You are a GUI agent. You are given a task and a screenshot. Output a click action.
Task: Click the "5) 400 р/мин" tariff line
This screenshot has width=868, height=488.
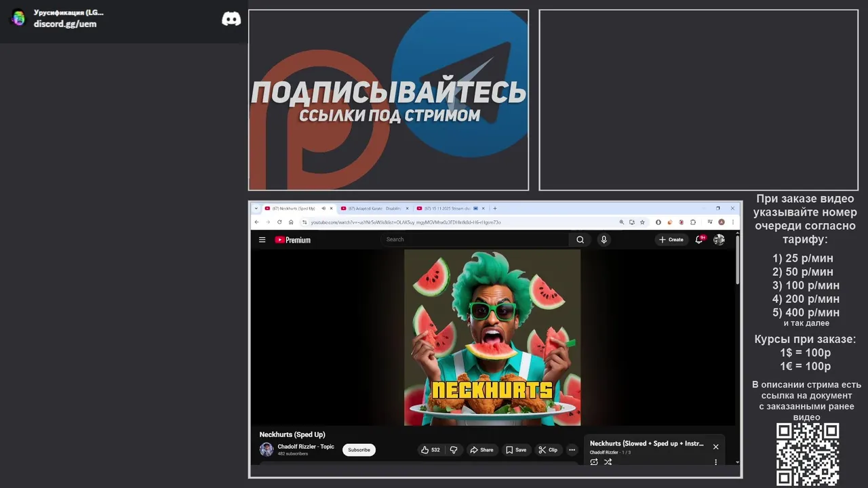[806, 312]
